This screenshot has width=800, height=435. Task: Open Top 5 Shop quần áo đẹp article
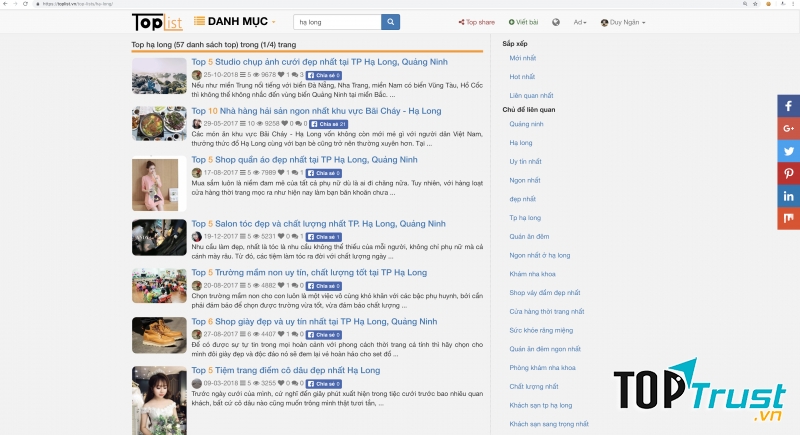304,160
